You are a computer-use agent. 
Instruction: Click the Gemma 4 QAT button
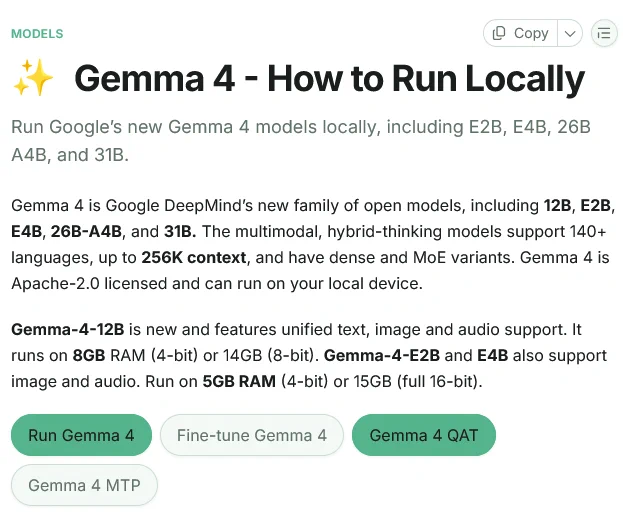[424, 435]
